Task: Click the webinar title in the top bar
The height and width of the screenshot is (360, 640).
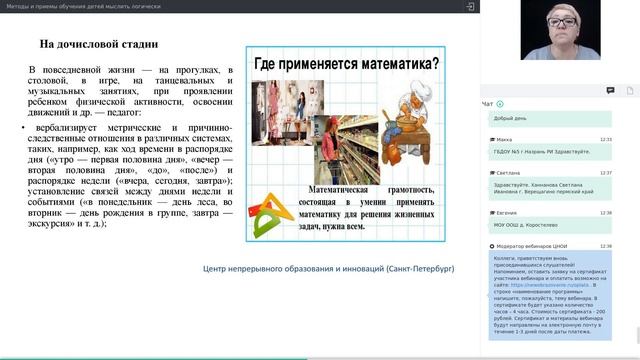Action: click(x=84, y=7)
